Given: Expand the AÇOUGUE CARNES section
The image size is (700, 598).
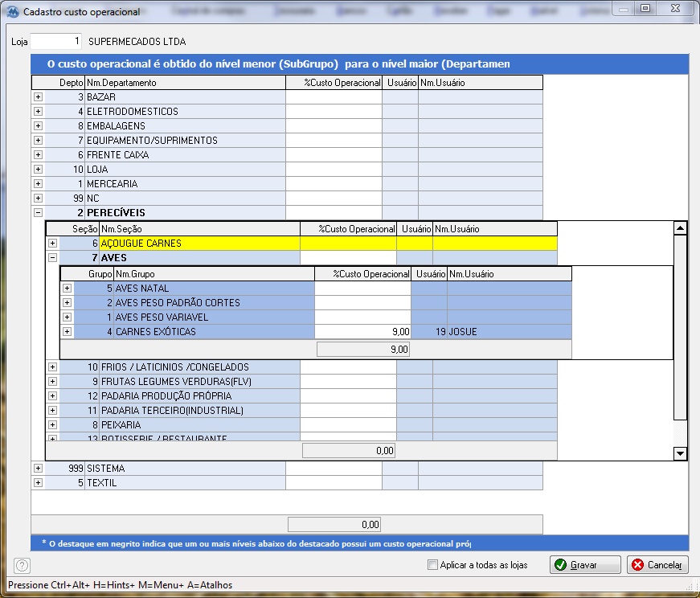Looking at the screenshot, I should tap(53, 243).
